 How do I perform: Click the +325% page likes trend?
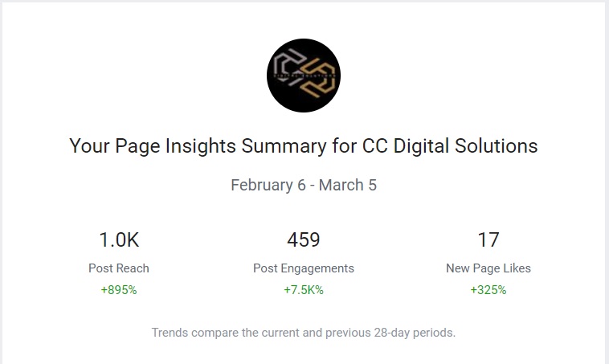point(488,290)
